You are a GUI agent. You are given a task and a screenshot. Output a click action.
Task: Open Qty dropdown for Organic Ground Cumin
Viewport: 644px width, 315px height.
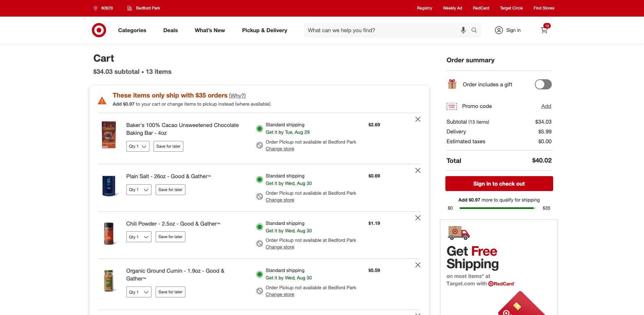139,292
